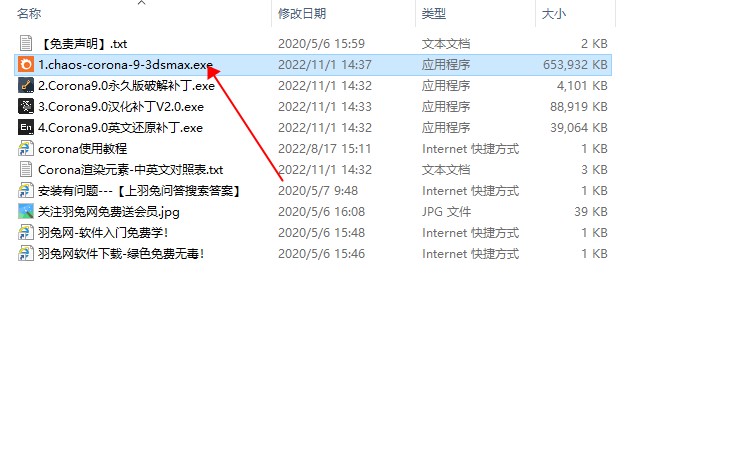The height and width of the screenshot is (476, 738).
Task: Click the 3.Corona9.0汉化补丁V2.0 icon
Action: point(26,106)
